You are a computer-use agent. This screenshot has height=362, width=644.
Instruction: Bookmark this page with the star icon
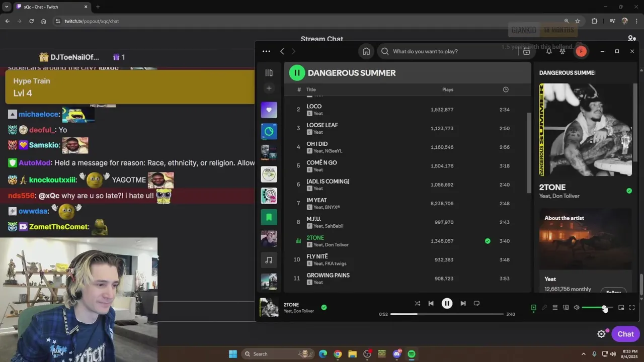[578, 21]
